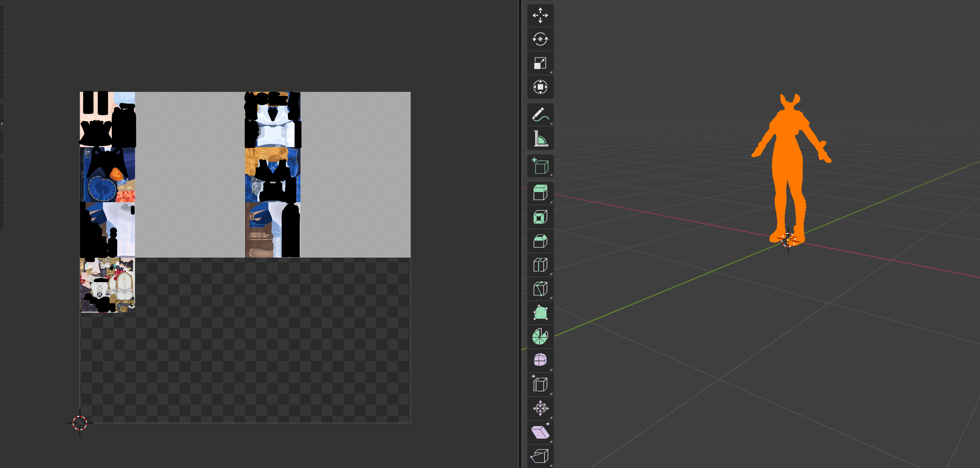Select the Inset Faces tool
Screen dimensions: 980x468
(540, 217)
